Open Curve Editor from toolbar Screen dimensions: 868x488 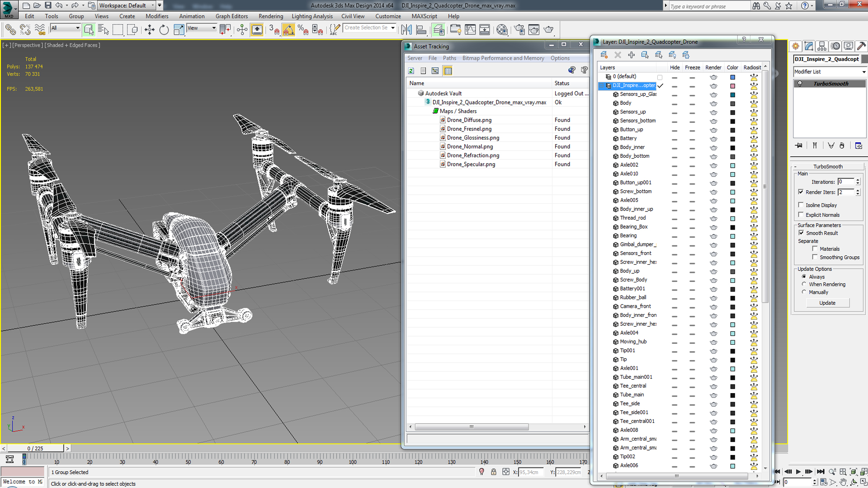pyautogui.click(x=470, y=30)
